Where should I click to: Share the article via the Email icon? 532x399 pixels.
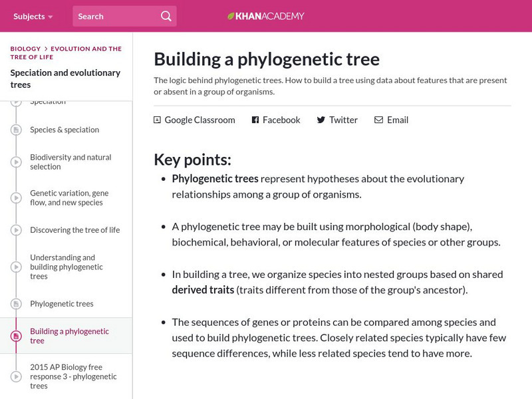point(378,120)
